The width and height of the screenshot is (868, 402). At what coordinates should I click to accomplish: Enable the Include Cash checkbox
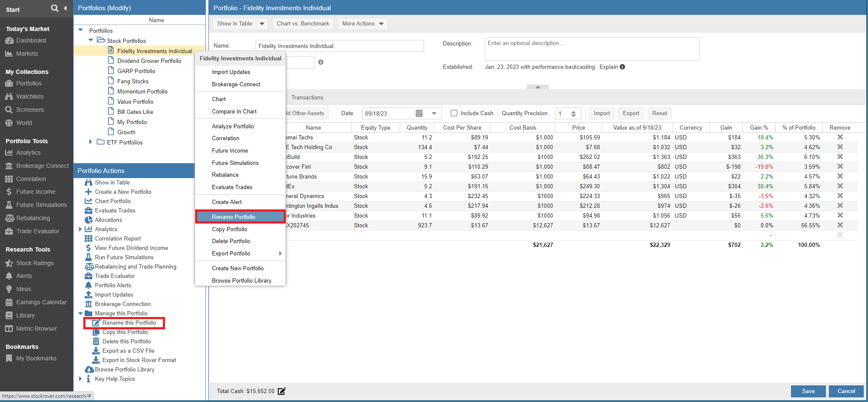pos(454,113)
